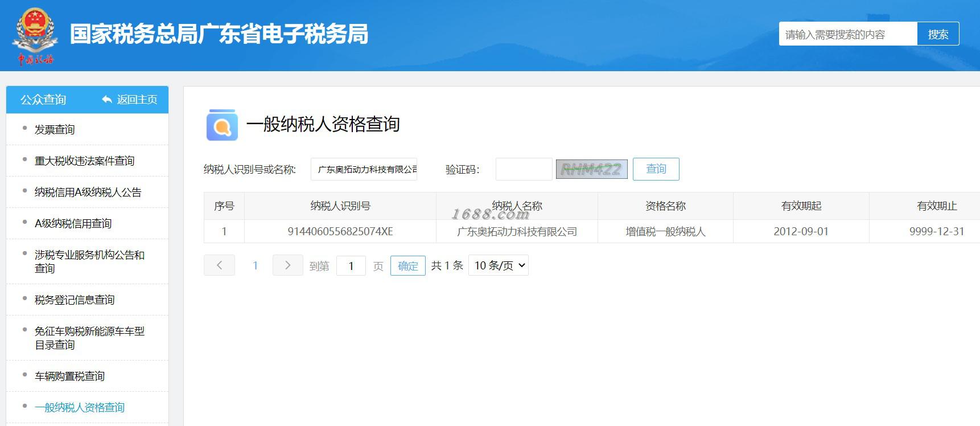
Task: Click the 有效期起 column header
Action: (801, 206)
